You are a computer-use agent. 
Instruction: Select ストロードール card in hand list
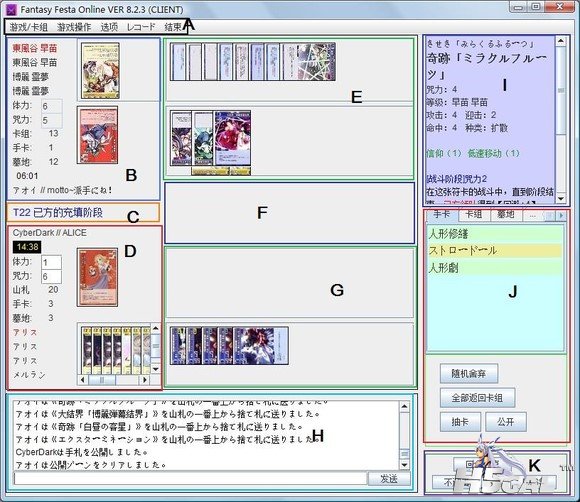495,250
